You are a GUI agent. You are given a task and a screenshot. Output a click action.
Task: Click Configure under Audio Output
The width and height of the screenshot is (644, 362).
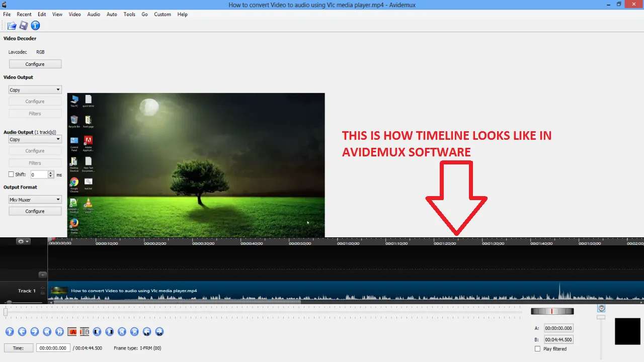[35, 151]
